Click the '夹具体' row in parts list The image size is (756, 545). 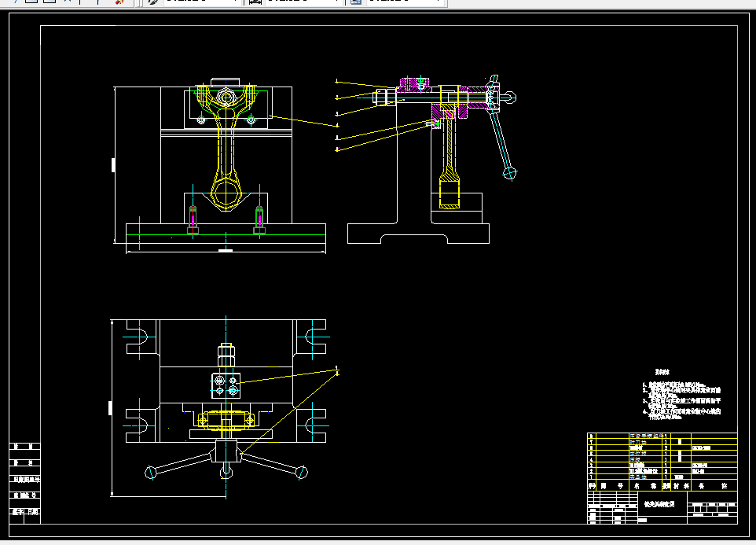tap(662, 477)
